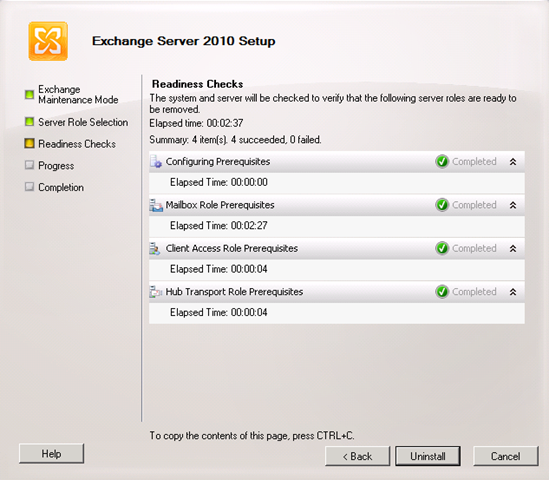Click green check icon for Configuring Prerequisites

442,162
